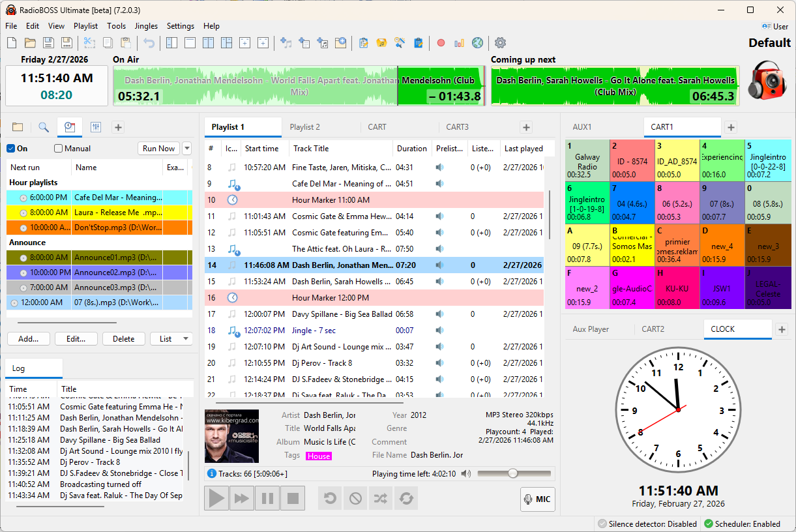Viewport: 796px width, 532px height.
Task: Open the magnifier search tab icon
Action: [43, 127]
